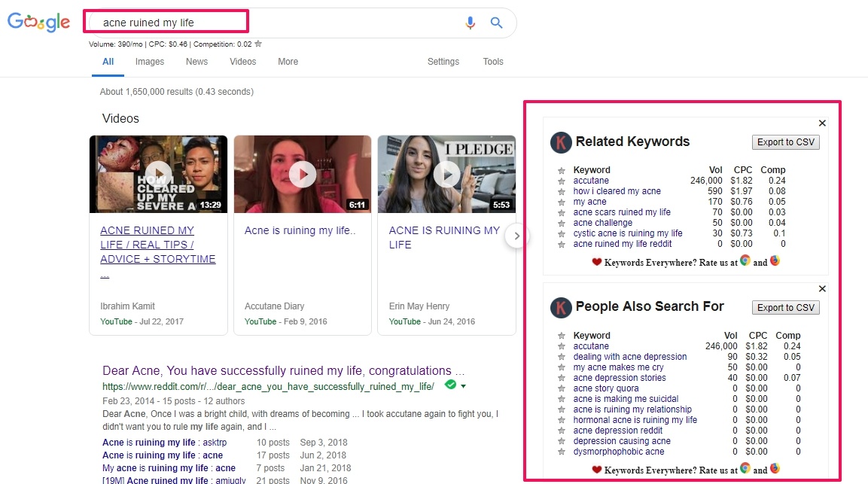Show more videos with carousel arrow

tap(516, 236)
